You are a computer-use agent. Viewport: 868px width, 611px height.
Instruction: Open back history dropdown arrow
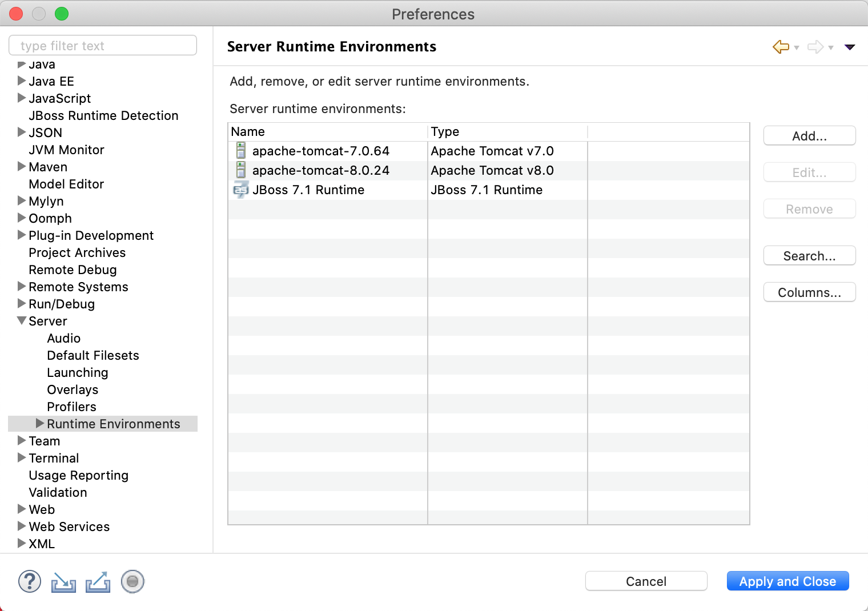(x=797, y=48)
